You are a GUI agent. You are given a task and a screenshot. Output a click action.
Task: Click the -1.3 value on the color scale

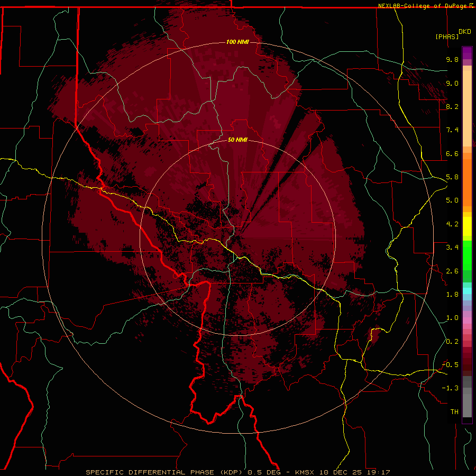(451, 388)
